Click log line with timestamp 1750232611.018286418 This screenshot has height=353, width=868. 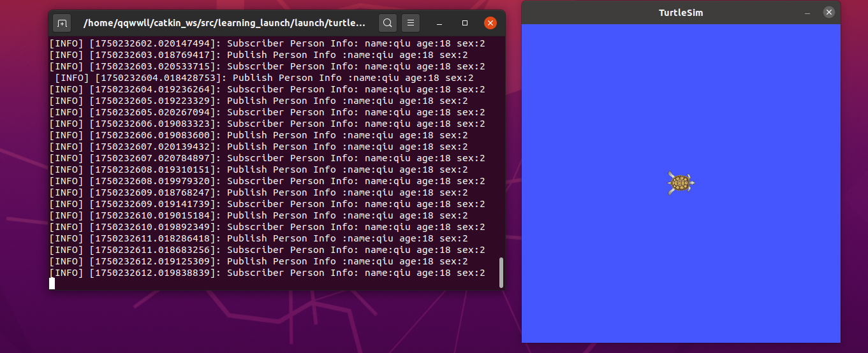(x=258, y=238)
